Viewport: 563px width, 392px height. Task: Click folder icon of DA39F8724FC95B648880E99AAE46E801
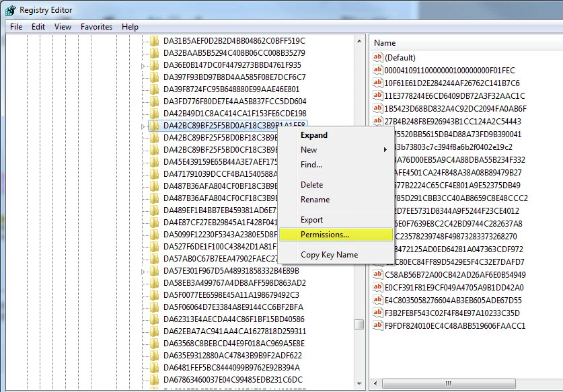pyautogui.click(x=155, y=89)
